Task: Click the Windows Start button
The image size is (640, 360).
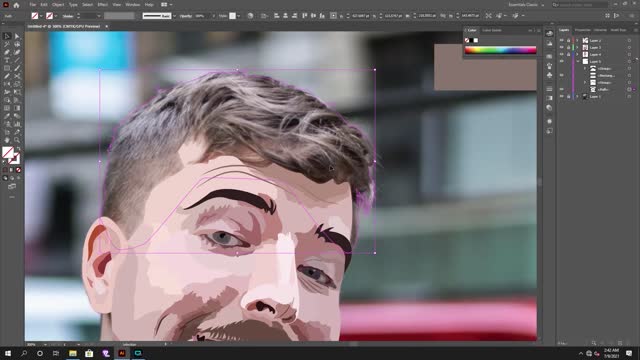Action: click(x=8, y=353)
